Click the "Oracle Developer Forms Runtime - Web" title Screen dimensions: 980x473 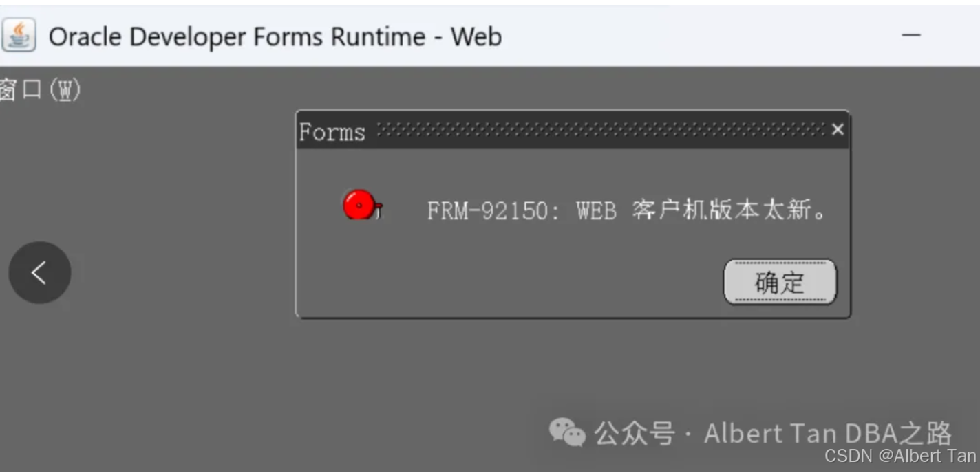pos(275,36)
